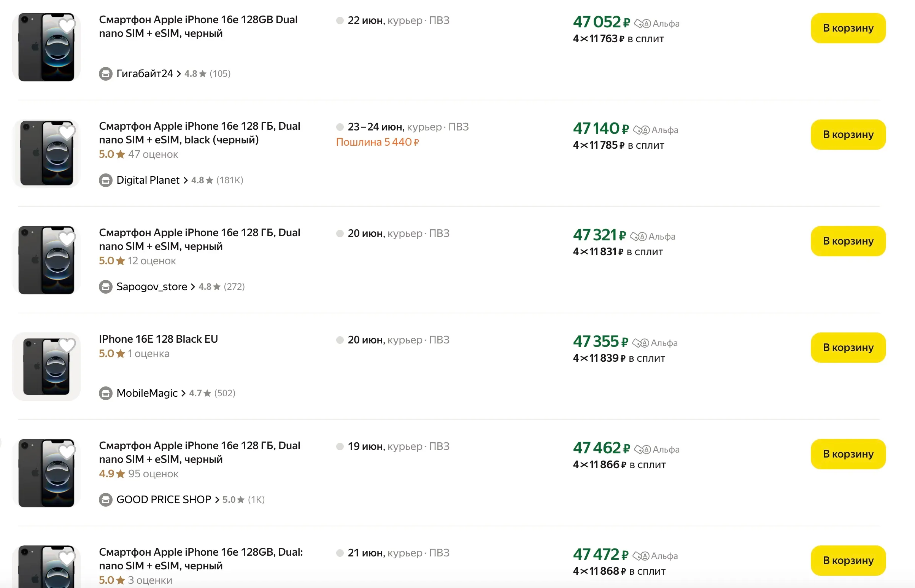The height and width of the screenshot is (588, 915).
Task: Open Sapogov_store seller page link
Action: 151,287
